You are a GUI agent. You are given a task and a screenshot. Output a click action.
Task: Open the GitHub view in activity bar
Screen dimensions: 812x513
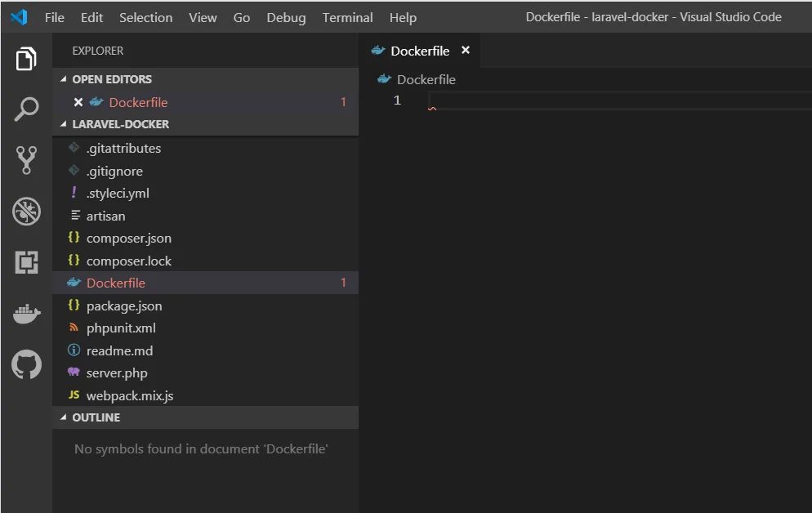tap(26, 364)
